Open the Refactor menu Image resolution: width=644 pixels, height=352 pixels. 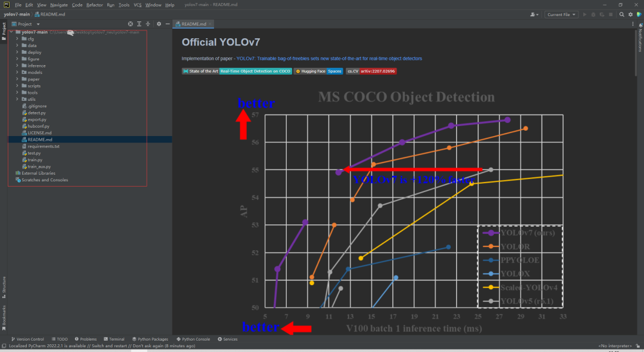[x=94, y=5]
